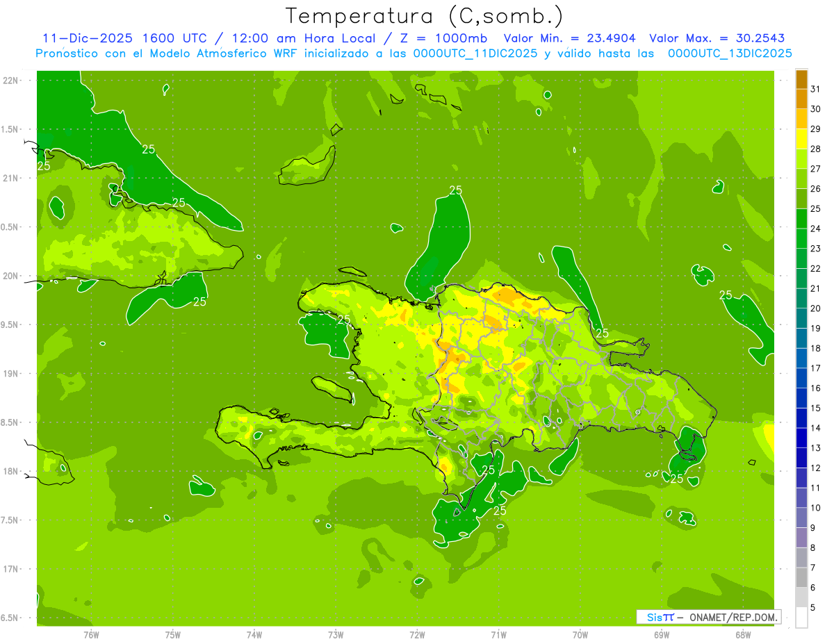Click legend scale value 28
The height and width of the screenshot is (644, 834).
(x=816, y=149)
